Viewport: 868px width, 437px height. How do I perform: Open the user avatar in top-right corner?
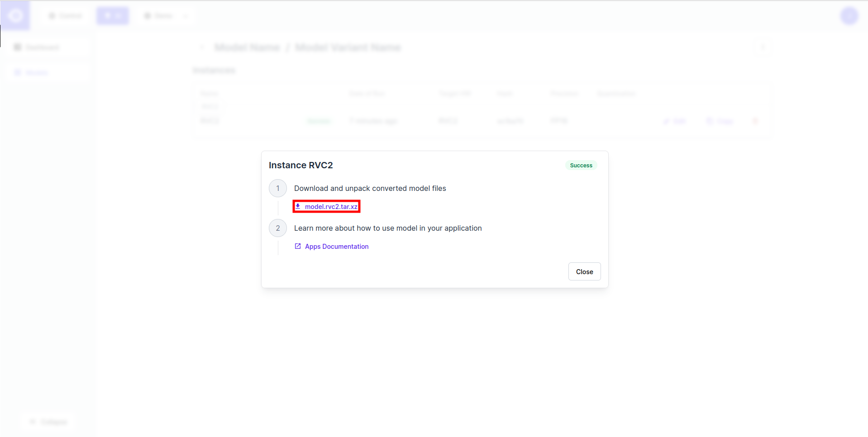click(849, 16)
